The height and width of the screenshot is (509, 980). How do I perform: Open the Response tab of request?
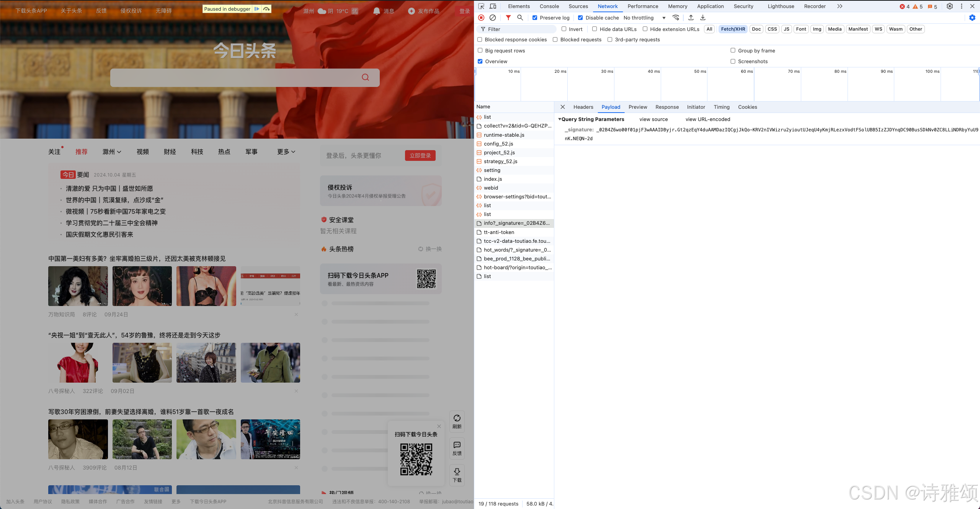click(x=667, y=107)
